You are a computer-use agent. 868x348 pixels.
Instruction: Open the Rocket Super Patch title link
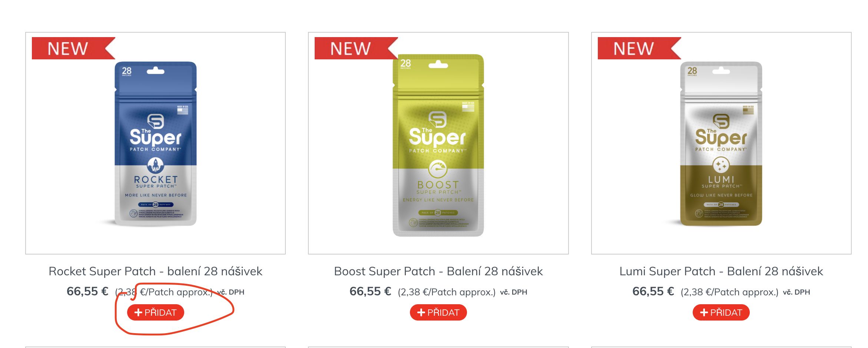(156, 271)
